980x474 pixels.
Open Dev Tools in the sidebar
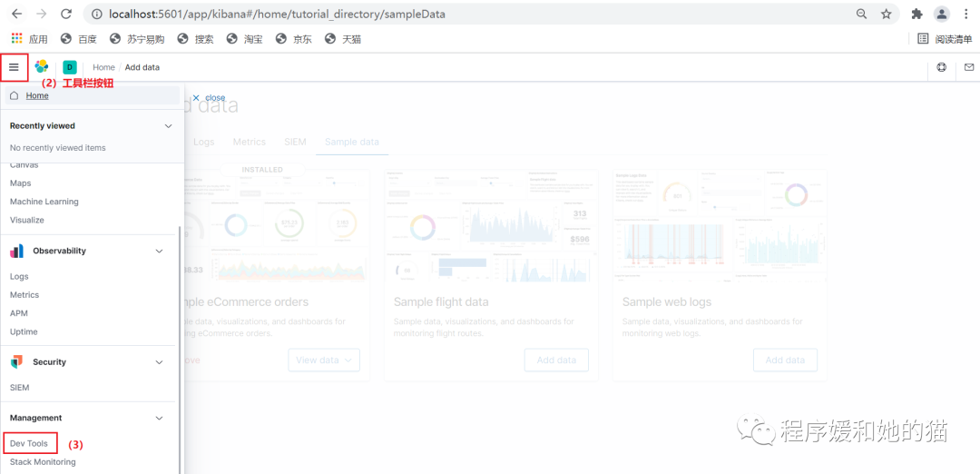tap(29, 443)
